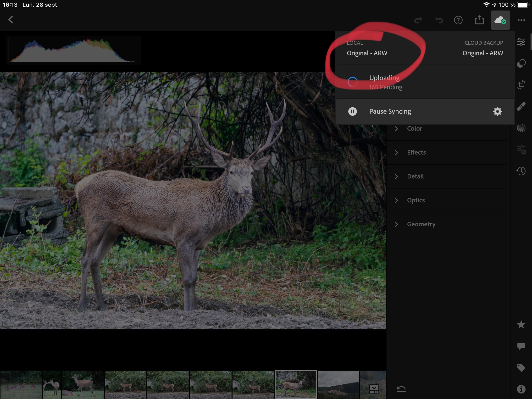Show photo info panel icon
532x399 pixels.
tap(521, 389)
